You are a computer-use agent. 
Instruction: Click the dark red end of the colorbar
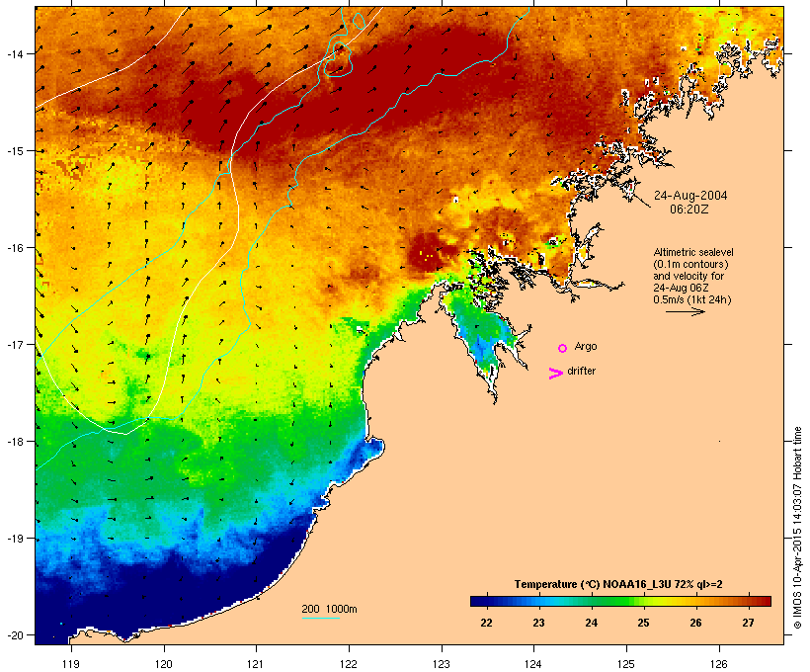click(767, 601)
